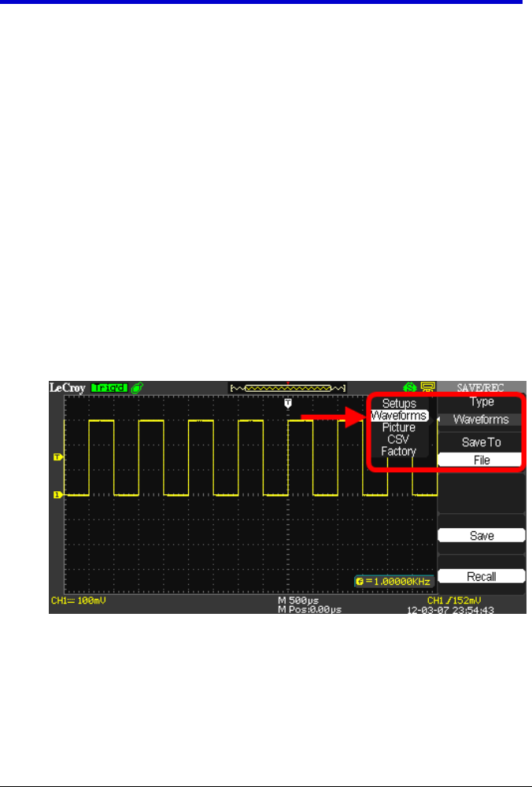Click the channel 1 ground marker

pos(57,495)
